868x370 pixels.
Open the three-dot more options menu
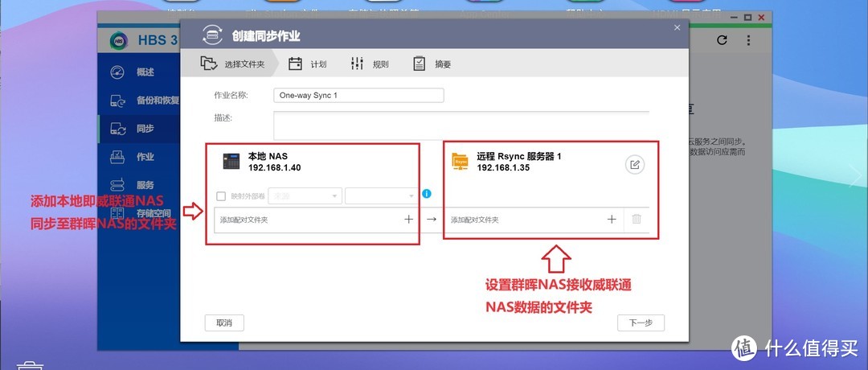[x=748, y=40]
